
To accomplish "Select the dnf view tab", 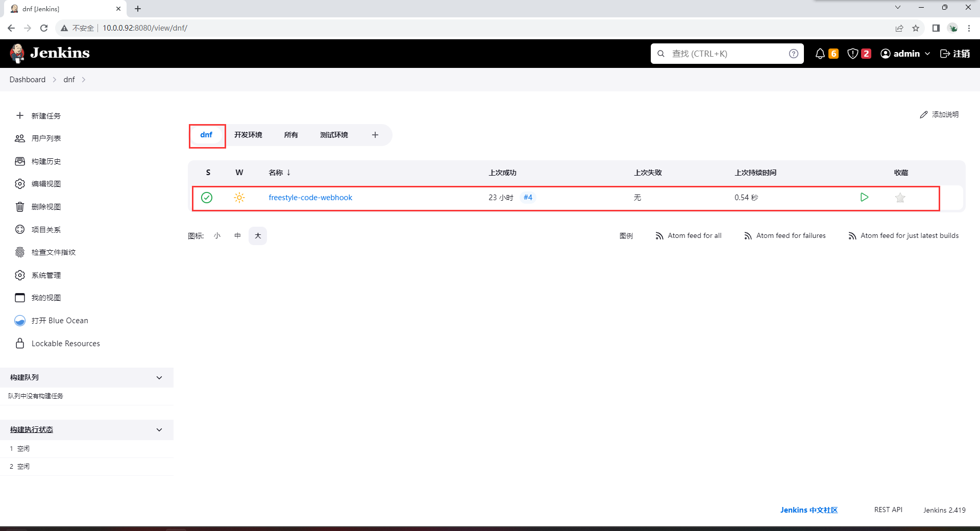I will (x=206, y=135).
